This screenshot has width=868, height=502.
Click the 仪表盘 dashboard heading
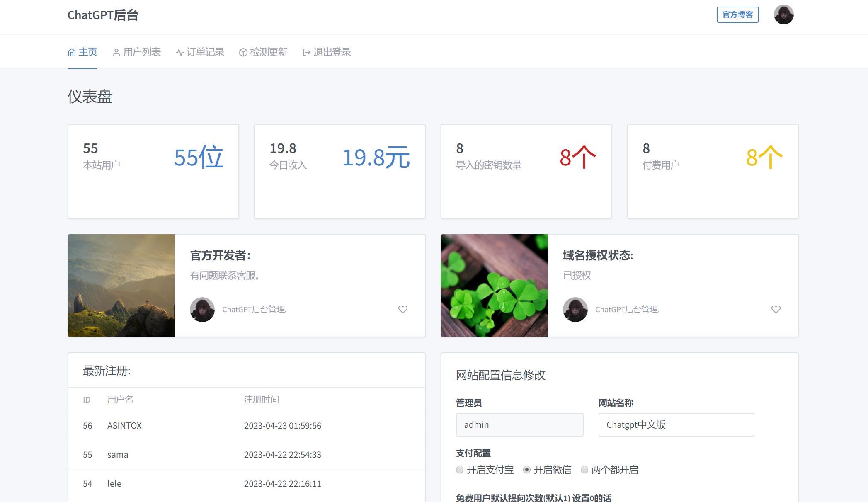point(90,97)
